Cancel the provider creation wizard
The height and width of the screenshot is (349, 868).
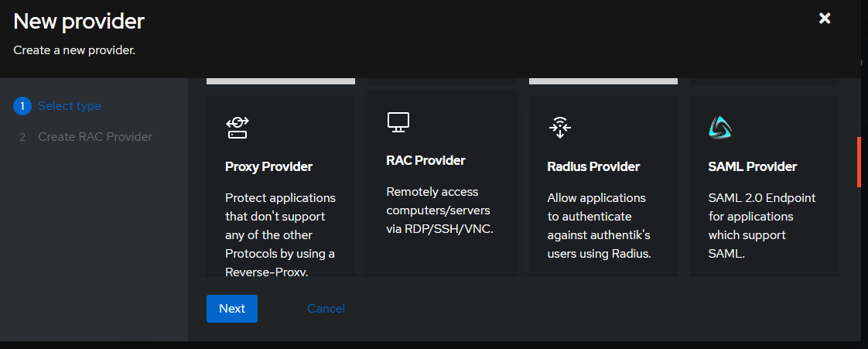click(x=326, y=309)
